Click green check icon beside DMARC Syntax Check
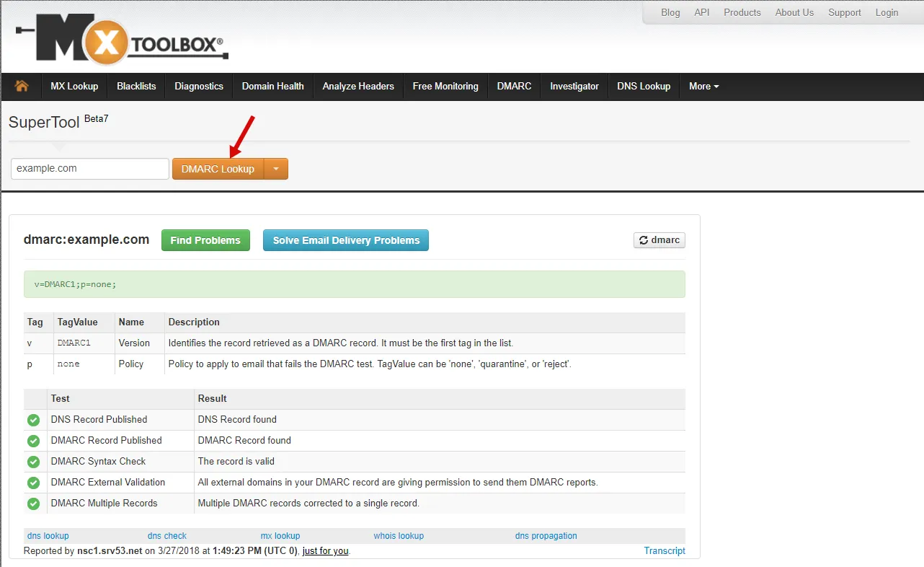 click(x=33, y=462)
